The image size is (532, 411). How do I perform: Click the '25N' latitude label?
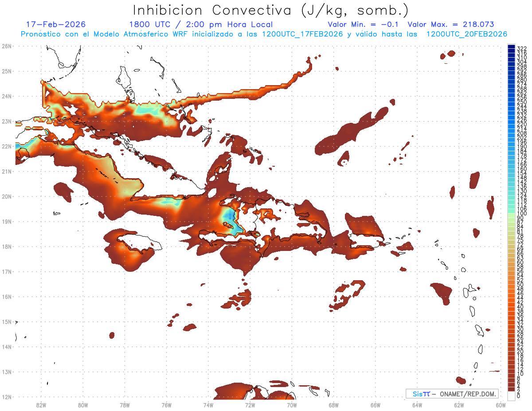(7, 71)
